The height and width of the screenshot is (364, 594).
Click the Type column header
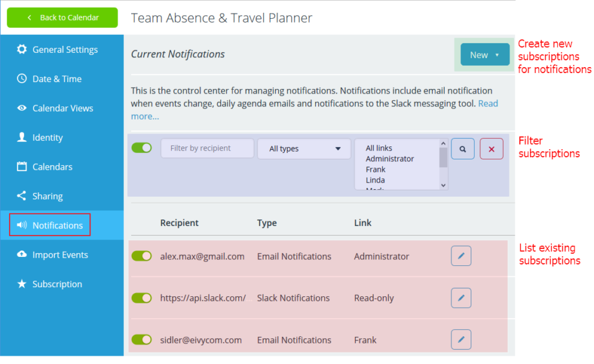[x=267, y=223]
